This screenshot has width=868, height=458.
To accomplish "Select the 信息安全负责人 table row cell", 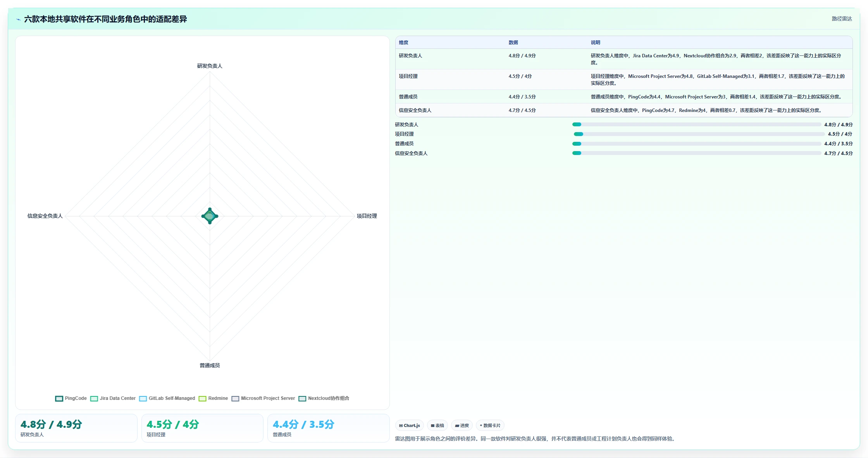I will pos(415,110).
